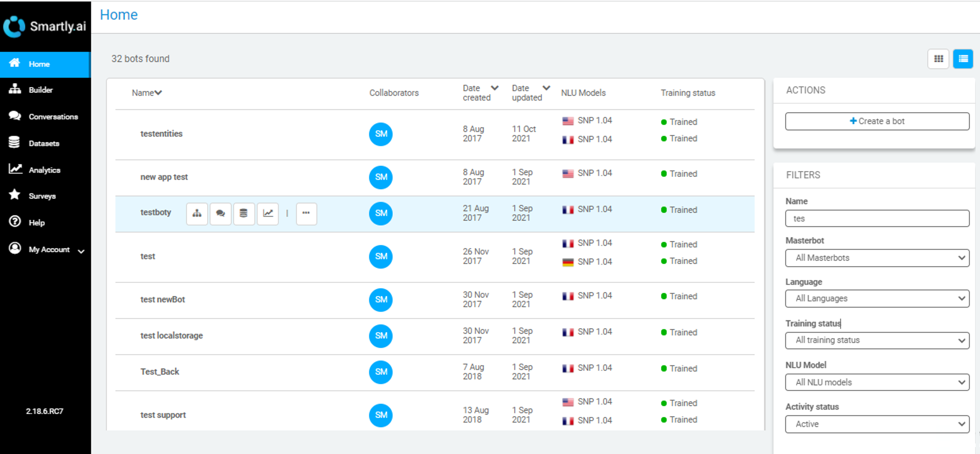
Task: Go to Builder in sidebar
Action: pos(40,90)
